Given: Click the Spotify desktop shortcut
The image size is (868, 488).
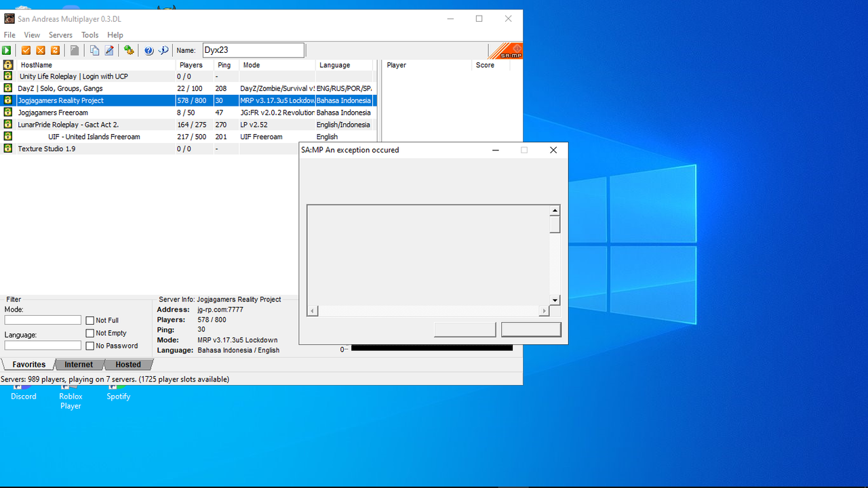Looking at the screenshot, I should tap(118, 393).
